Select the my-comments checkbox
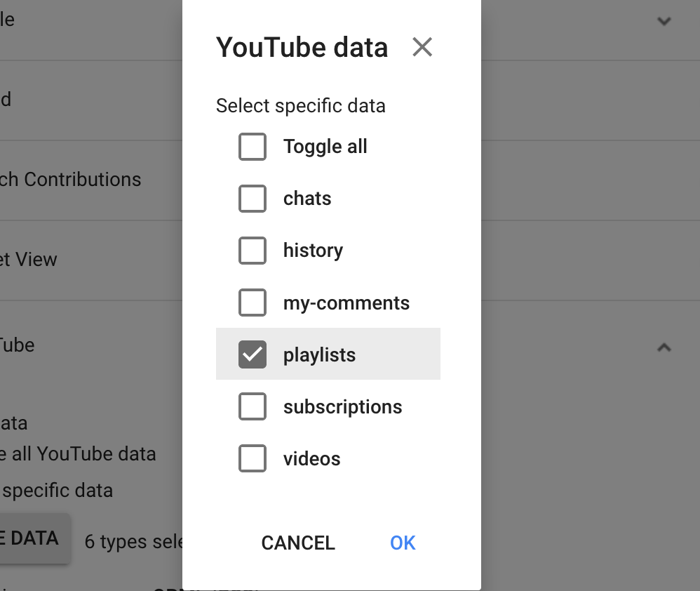 (x=253, y=303)
